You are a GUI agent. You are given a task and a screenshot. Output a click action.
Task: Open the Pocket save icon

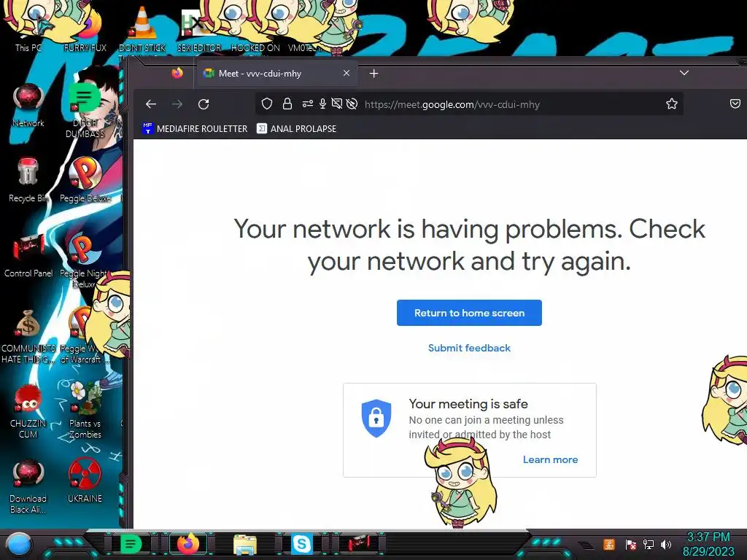tap(735, 104)
